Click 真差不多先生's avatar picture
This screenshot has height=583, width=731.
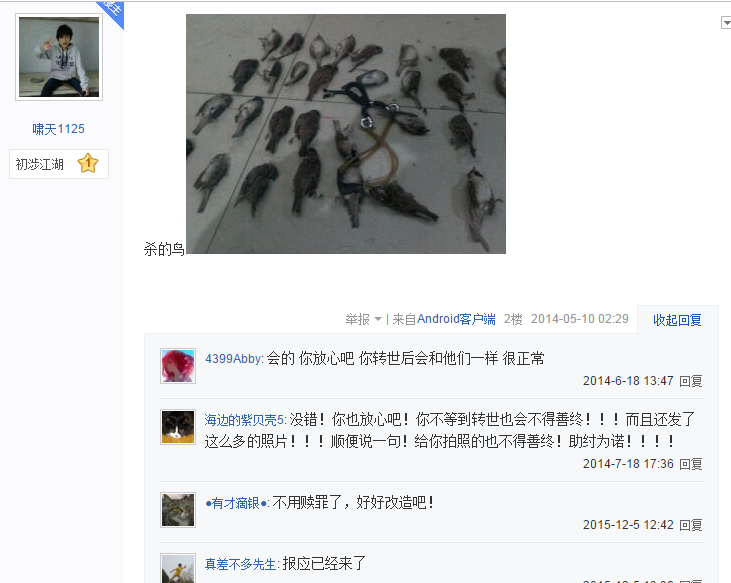coord(178,568)
